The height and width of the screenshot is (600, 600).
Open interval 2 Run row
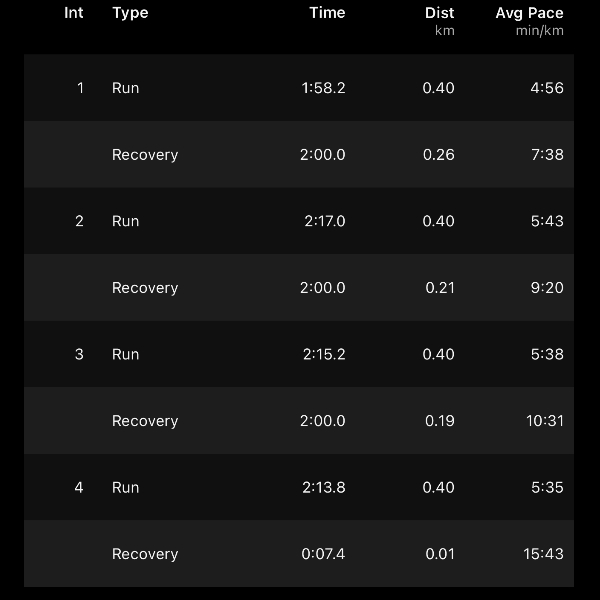299,221
